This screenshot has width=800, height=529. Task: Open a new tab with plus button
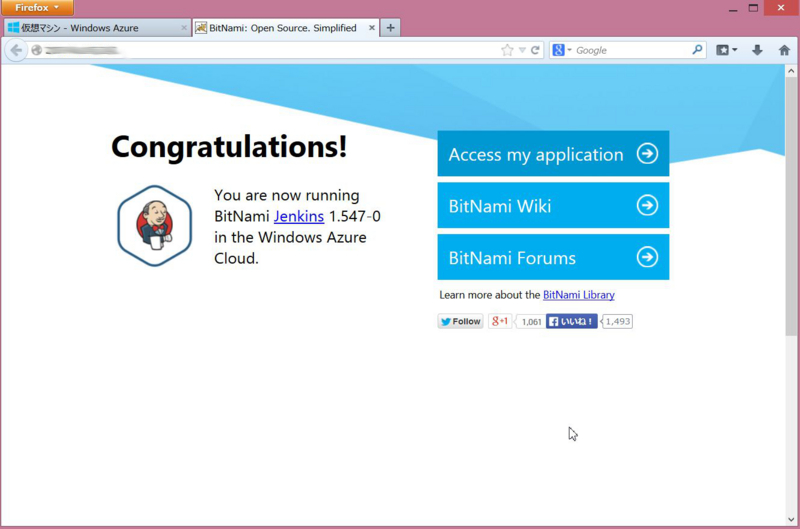tap(390, 28)
